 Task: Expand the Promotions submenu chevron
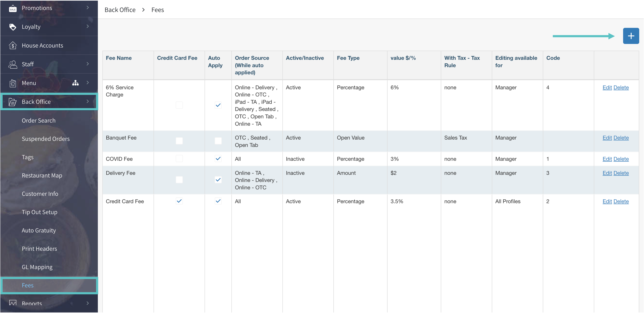coord(88,8)
